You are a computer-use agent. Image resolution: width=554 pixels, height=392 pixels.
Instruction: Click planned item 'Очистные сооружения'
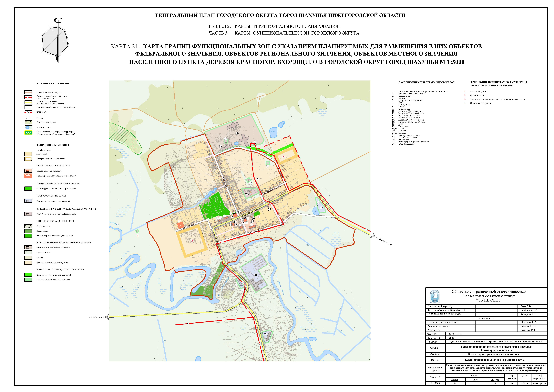(481, 103)
